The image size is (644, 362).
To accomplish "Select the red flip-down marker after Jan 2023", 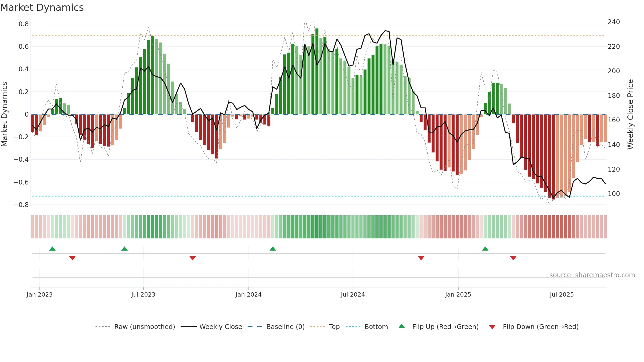I will pyautogui.click(x=72, y=258).
